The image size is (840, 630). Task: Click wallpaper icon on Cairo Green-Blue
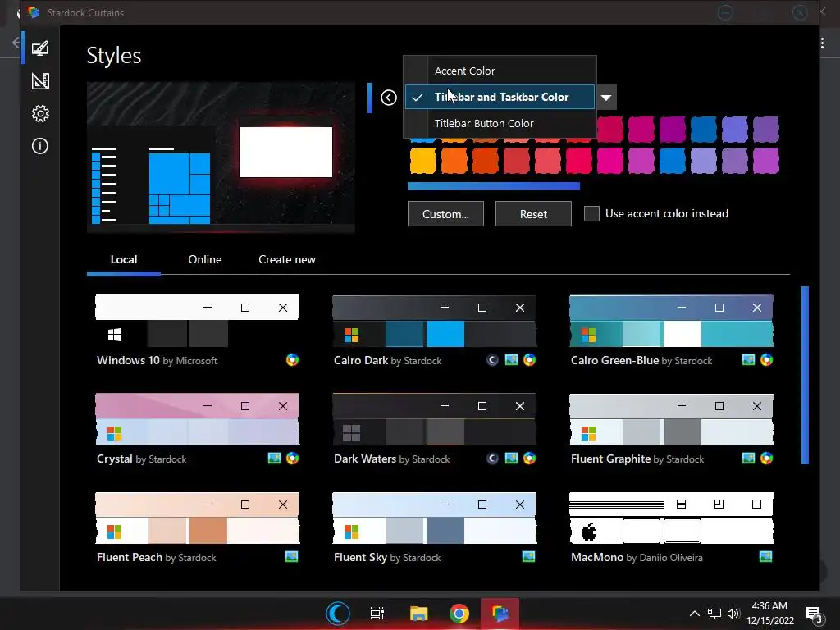(748, 360)
